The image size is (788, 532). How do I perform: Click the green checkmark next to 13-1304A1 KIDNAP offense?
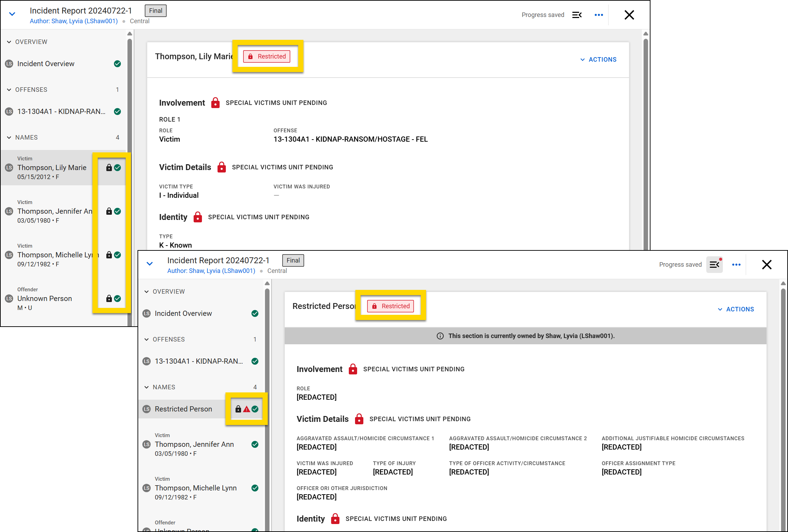(118, 111)
